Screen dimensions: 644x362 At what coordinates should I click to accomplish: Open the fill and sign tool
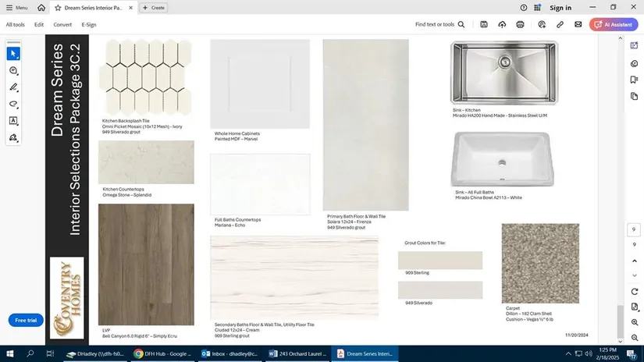(x=13, y=138)
